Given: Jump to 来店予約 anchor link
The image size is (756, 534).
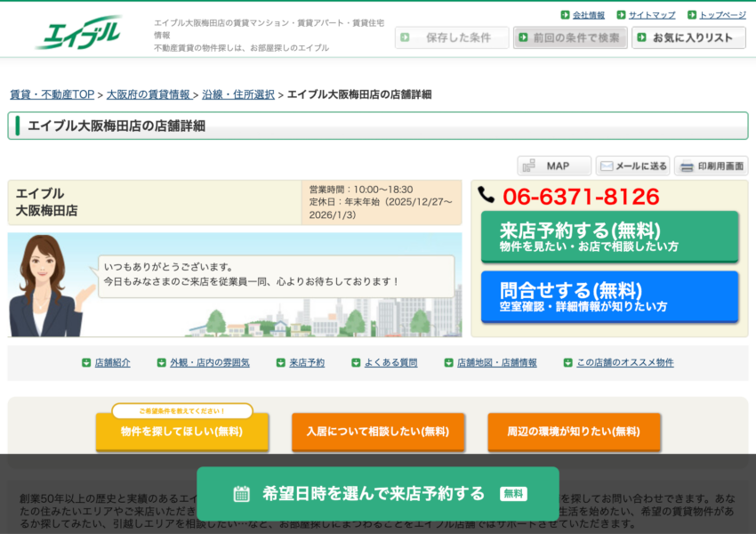Looking at the screenshot, I should [x=307, y=363].
